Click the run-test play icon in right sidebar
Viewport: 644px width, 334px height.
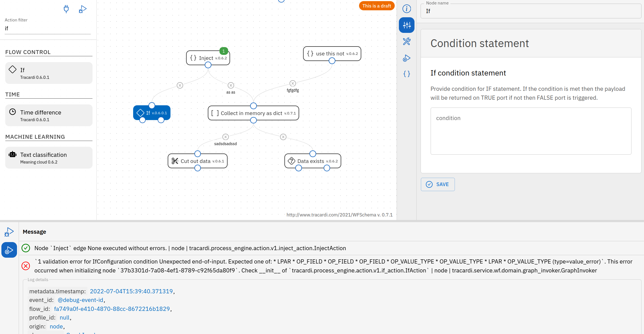(406, 58)
